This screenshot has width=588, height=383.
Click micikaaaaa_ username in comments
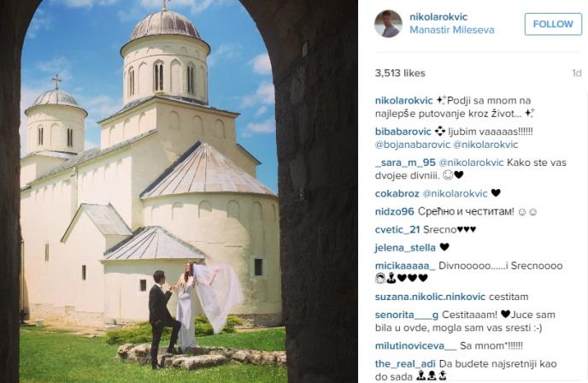point(405,266)
